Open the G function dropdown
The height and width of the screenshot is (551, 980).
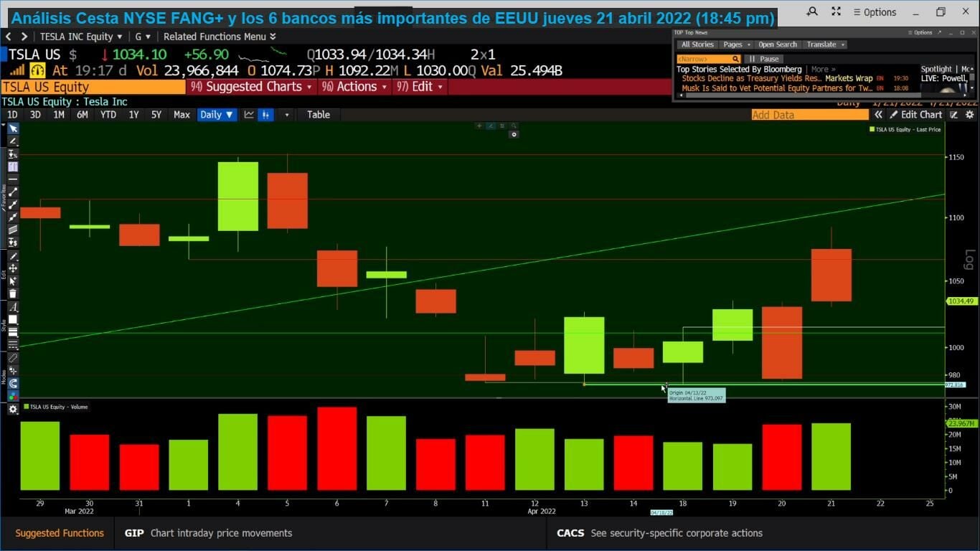click(143, 37)
